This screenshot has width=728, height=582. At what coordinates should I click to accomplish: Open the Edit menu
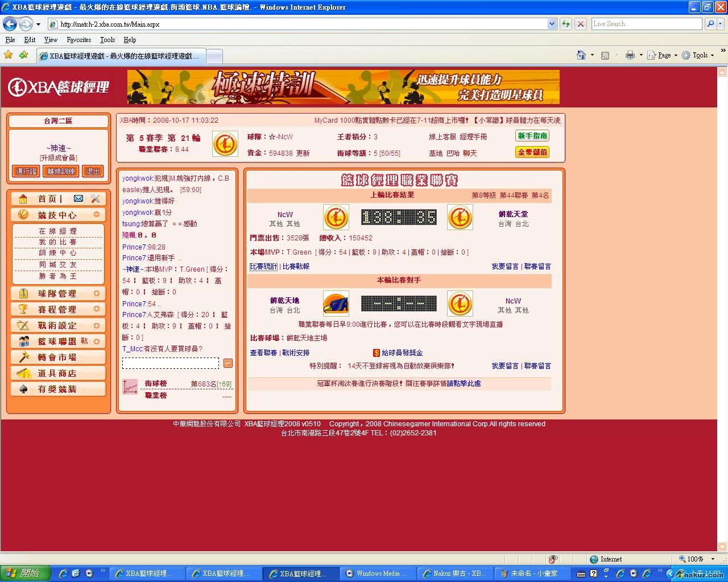[x=30, y=40]
